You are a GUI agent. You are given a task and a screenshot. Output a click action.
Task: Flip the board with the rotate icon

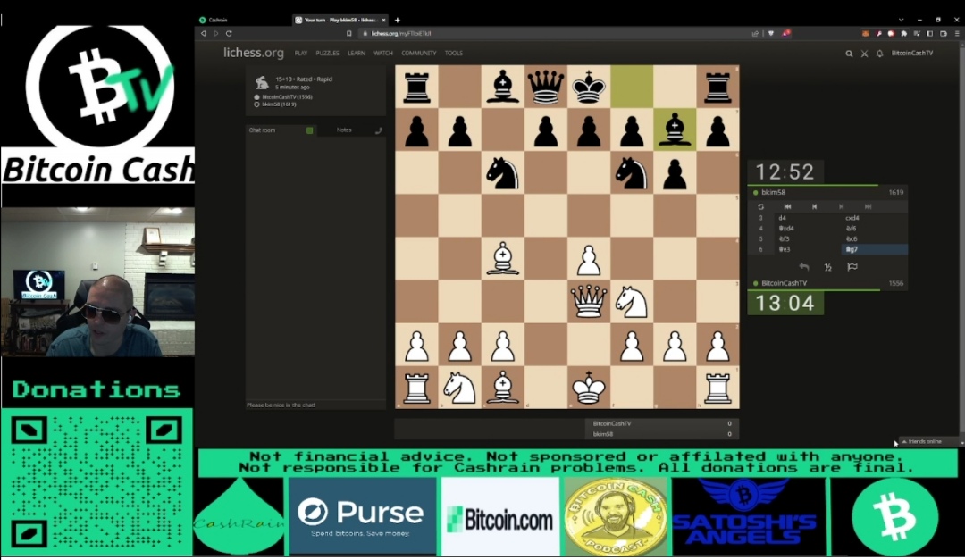tap(761, 207)
